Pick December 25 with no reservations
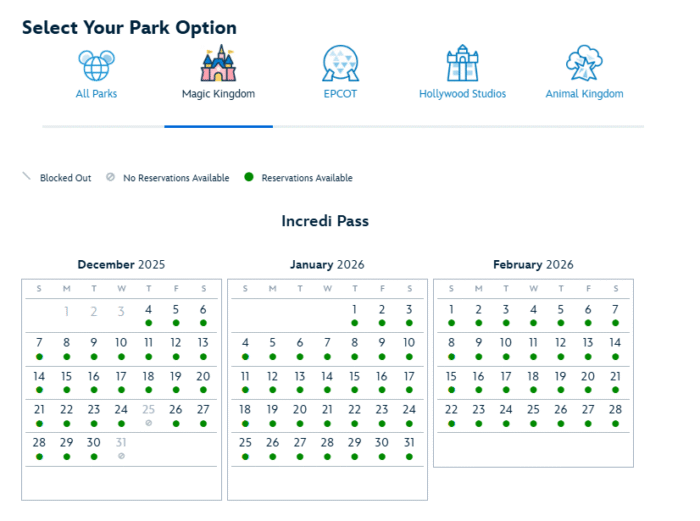 (x=148, y=409)
